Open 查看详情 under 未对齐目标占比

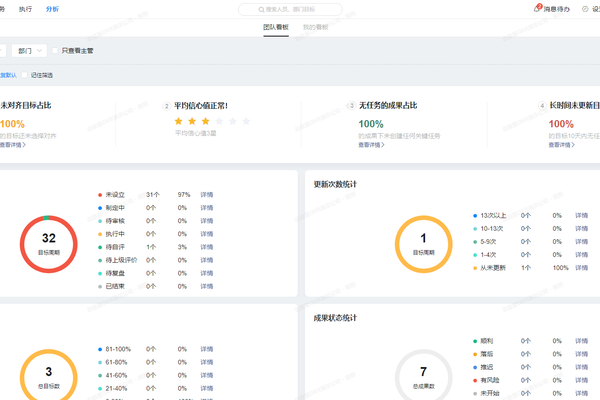[x=13, y=145]
